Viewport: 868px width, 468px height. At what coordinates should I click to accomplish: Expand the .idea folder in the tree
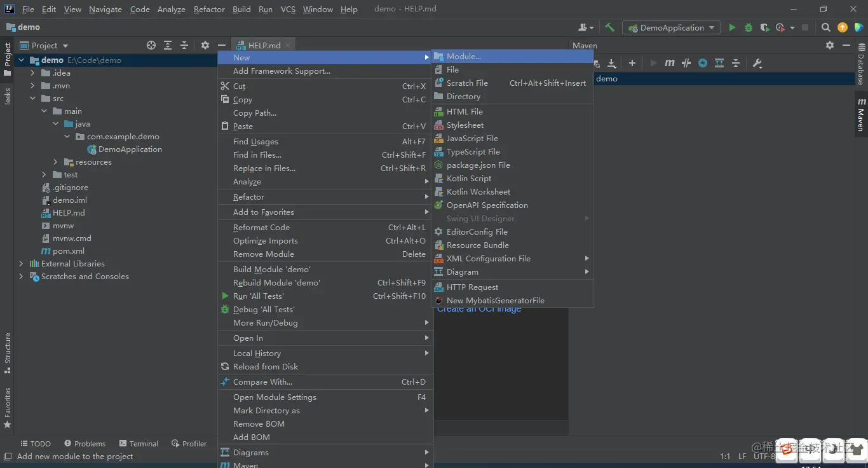click(32, 73)
